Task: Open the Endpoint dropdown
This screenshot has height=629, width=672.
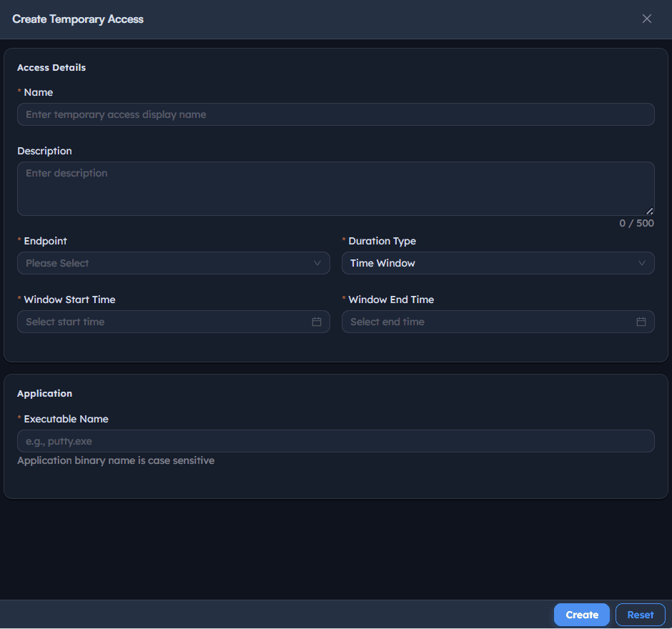Action: click(174, 263)
